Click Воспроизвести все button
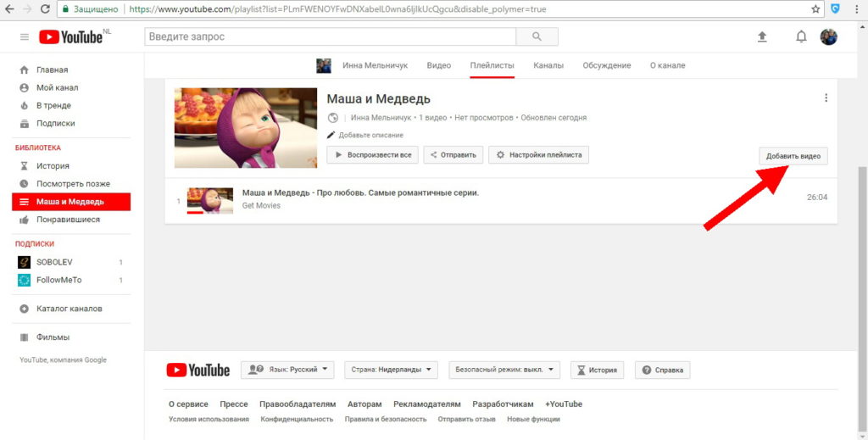This screenshot has width=868, height=440. [x=373, y=155]
